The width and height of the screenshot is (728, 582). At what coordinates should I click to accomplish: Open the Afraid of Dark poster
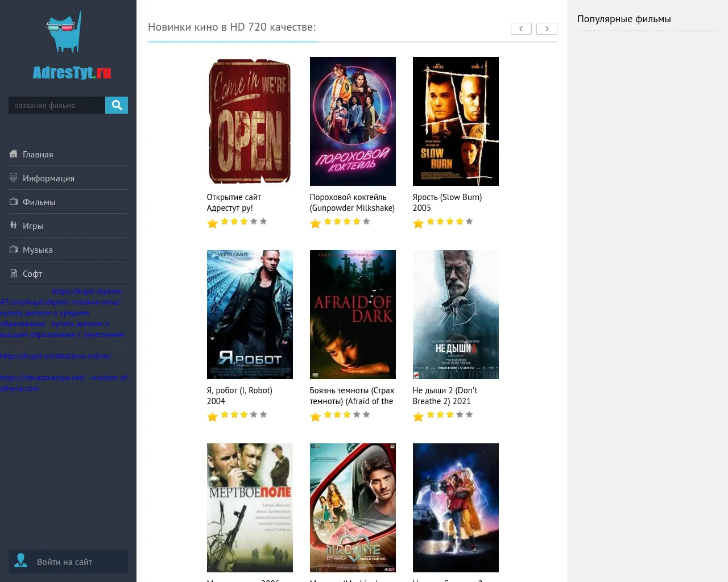click(353, 314)
